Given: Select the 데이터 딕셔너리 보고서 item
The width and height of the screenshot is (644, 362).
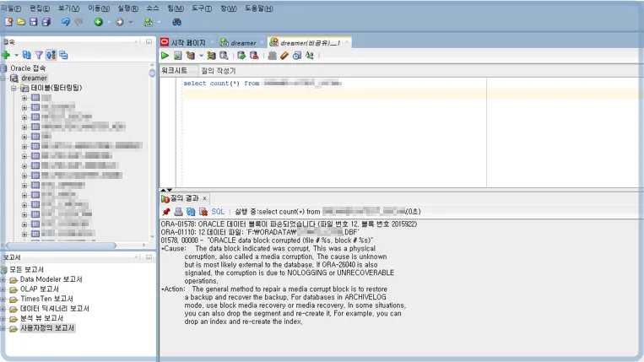Looking at the screenshot, I should click(55, 309).
